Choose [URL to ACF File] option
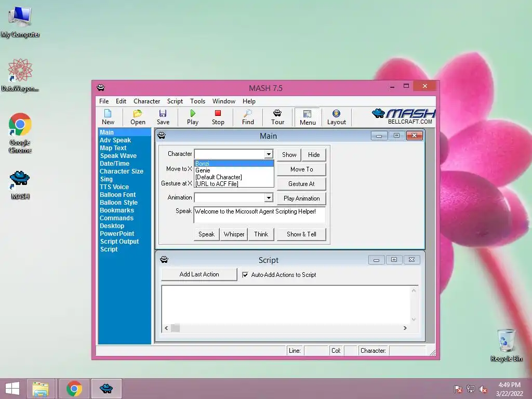532x399 pixels. point(234,184)
